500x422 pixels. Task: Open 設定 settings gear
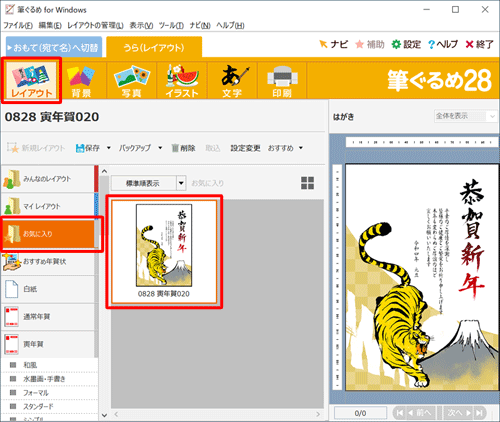click(406, 44)
